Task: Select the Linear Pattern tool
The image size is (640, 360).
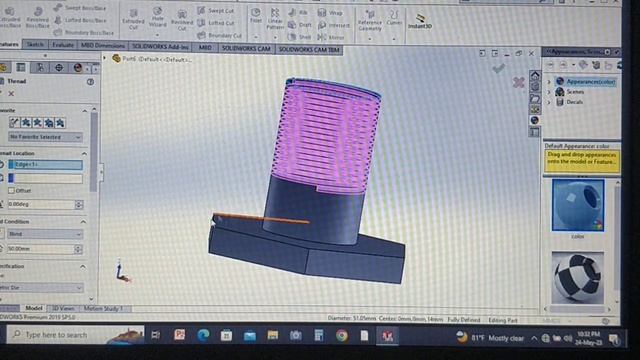Action: tap(275, 18)
